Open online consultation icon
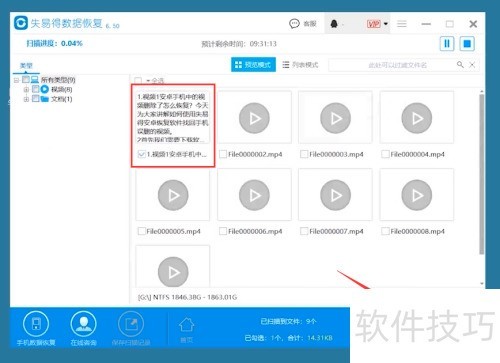The image size is (500, 363). point(83,324)
